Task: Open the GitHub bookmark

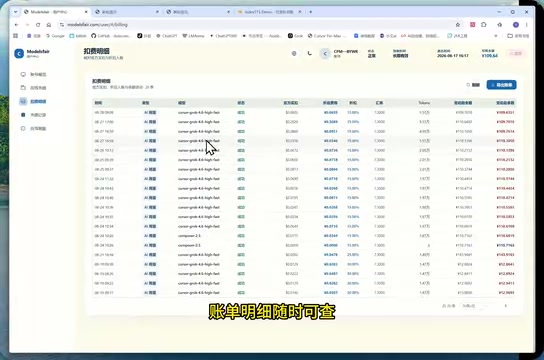Action: [x=111, y=36]
